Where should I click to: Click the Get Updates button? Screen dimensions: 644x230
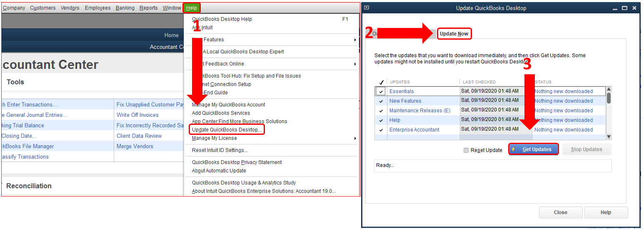point(534,149)
